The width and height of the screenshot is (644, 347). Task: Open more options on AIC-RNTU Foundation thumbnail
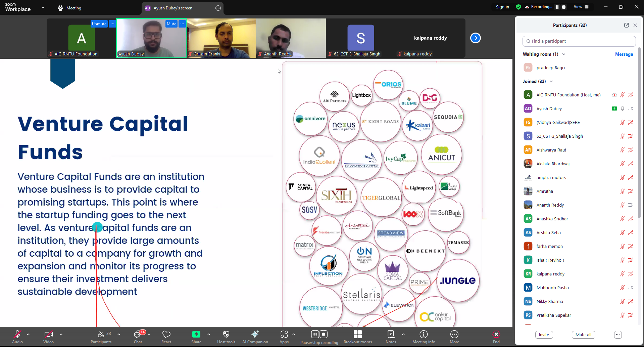[112, 24]
